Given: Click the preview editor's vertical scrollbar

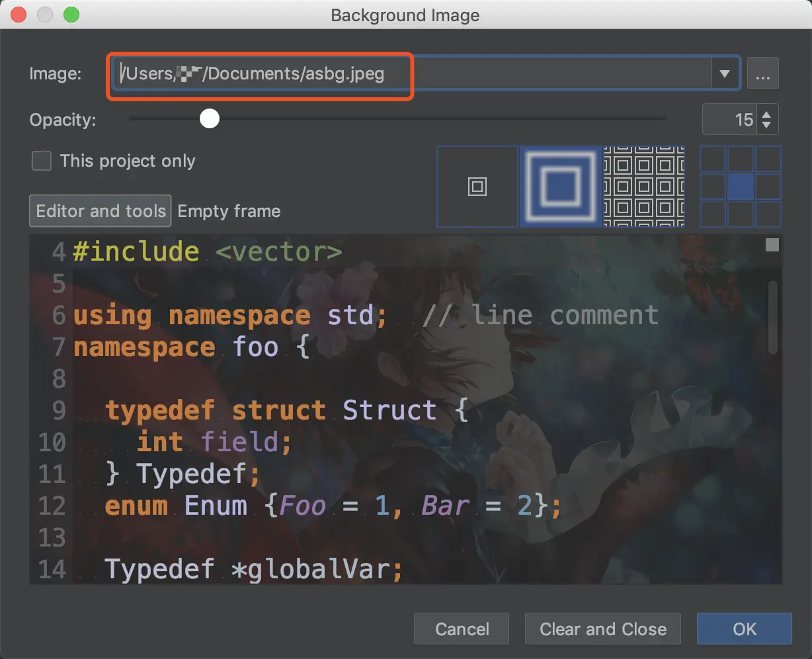Looking at the screenshot, I should click(x=773, y=318).
